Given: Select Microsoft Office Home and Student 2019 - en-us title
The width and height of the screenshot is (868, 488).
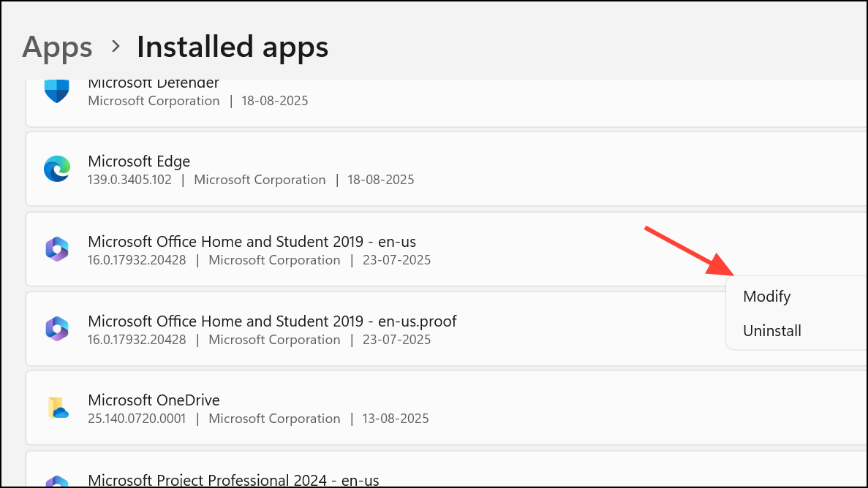Looking at the screenshot, I should pyautogui.click(x=252, y=242).
